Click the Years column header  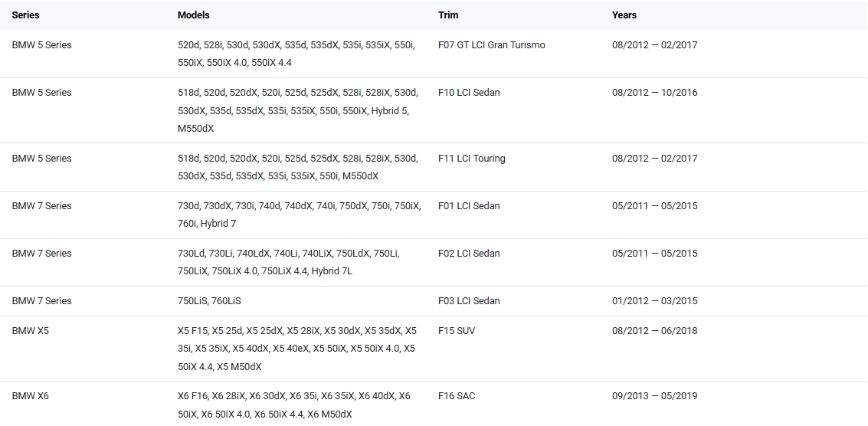coord(624,15)
